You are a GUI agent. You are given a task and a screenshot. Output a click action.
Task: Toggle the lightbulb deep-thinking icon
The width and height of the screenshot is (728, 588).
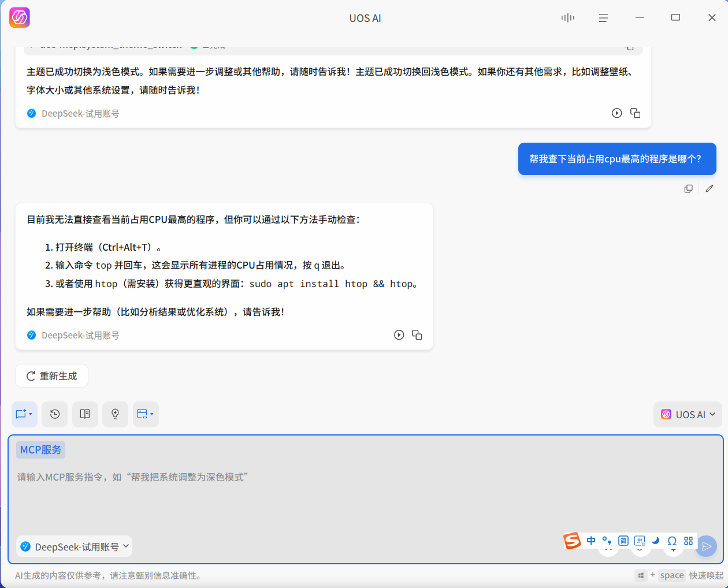click(x=115, y=414)
